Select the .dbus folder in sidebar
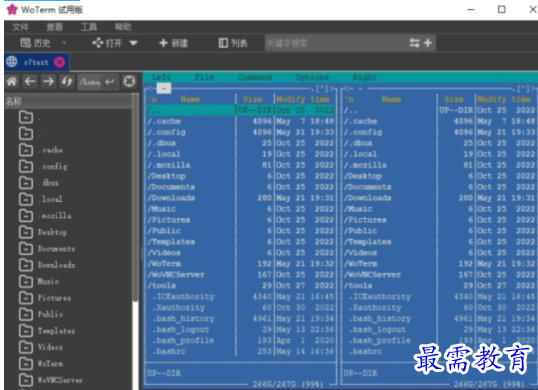Screen dimensions: 538x390 point(48,183)
